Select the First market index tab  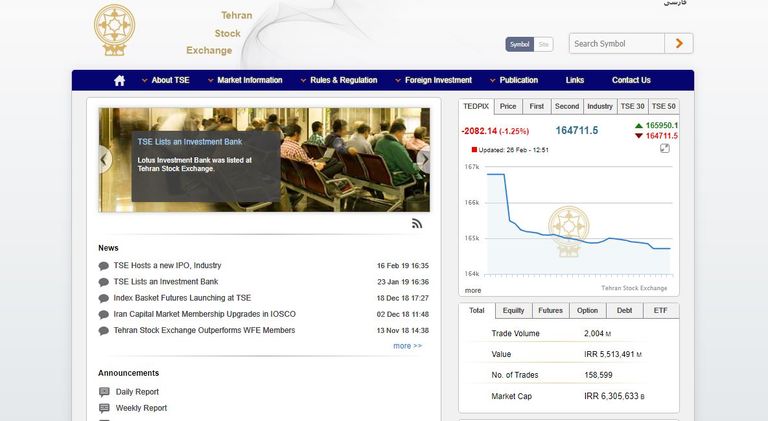point(537,106)
